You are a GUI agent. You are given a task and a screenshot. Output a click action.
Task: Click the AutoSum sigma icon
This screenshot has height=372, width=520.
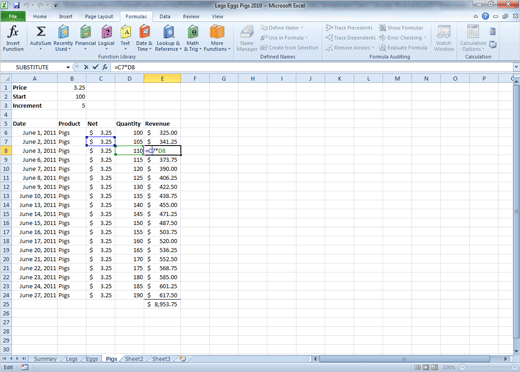point(41,32)
